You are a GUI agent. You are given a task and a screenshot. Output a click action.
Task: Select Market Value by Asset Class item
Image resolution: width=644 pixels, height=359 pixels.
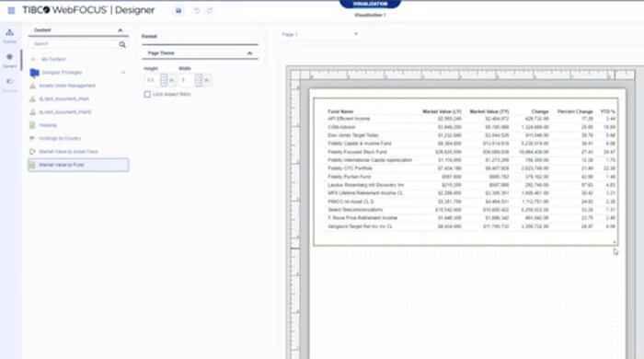[x=69, y=152]
